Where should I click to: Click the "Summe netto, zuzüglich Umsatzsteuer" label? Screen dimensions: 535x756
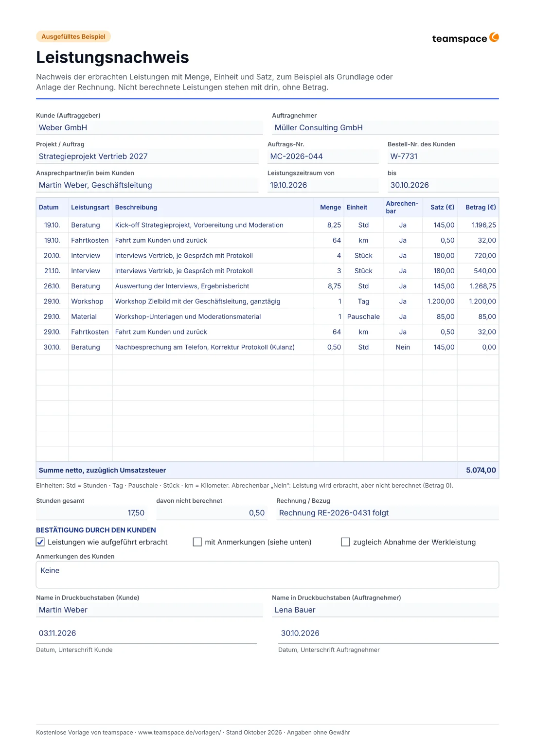pos(102,471)
